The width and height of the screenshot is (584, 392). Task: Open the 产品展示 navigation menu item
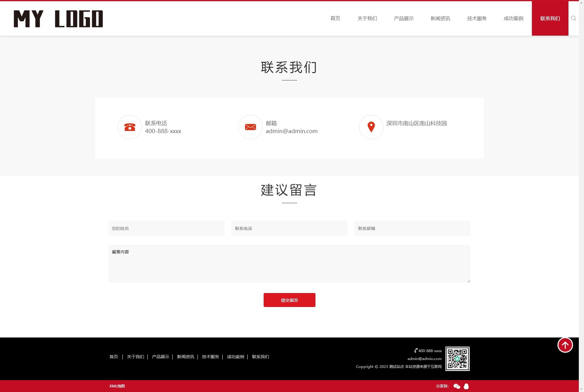point(404,18)
